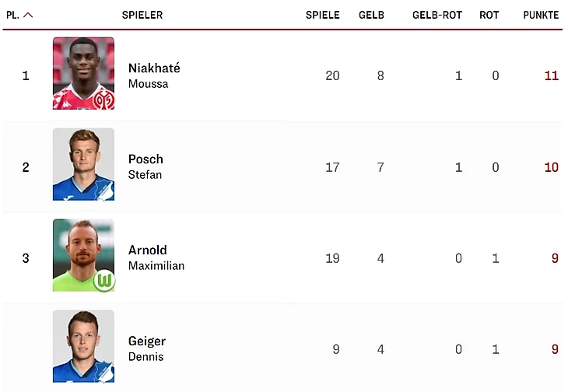Open Dennis Geiger's player photo
Image resolution: width=568 pixels, height=392 pixels.
tap(83, 346)
